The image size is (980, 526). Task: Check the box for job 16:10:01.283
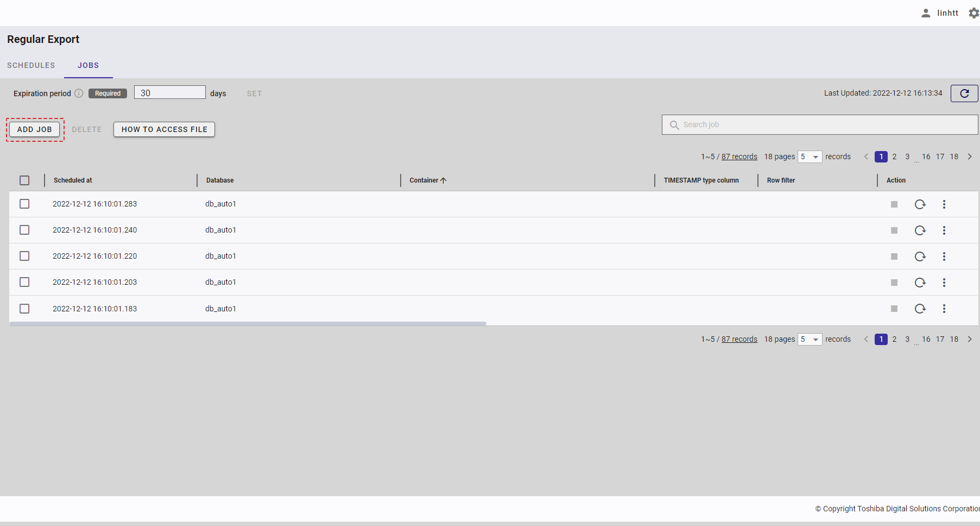[x=24, y=204]
